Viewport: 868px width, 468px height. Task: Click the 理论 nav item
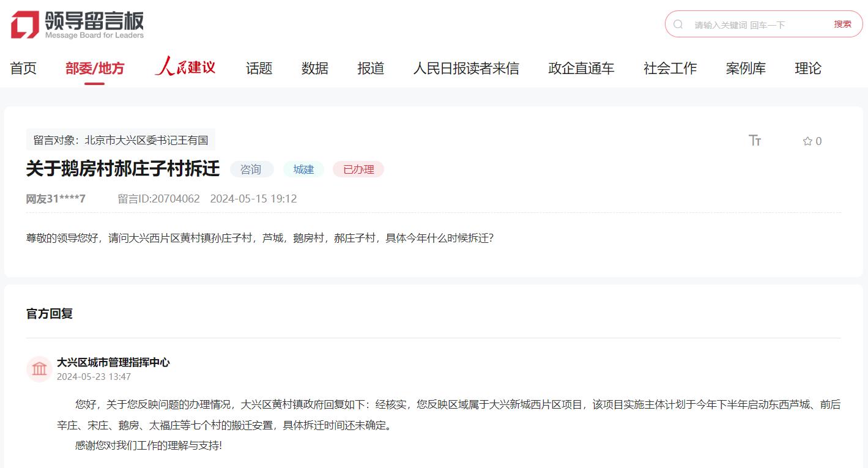coord(807,69)
